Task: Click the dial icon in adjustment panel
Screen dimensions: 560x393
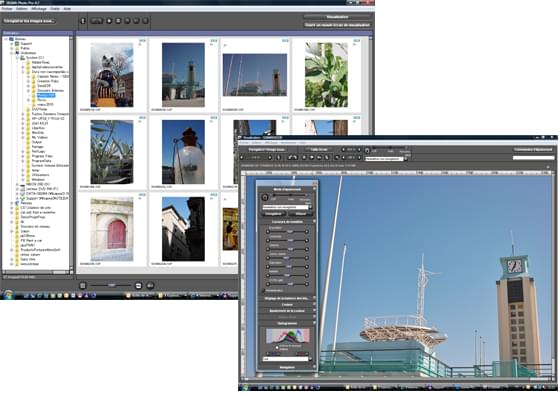Action: tap(265, 197)
